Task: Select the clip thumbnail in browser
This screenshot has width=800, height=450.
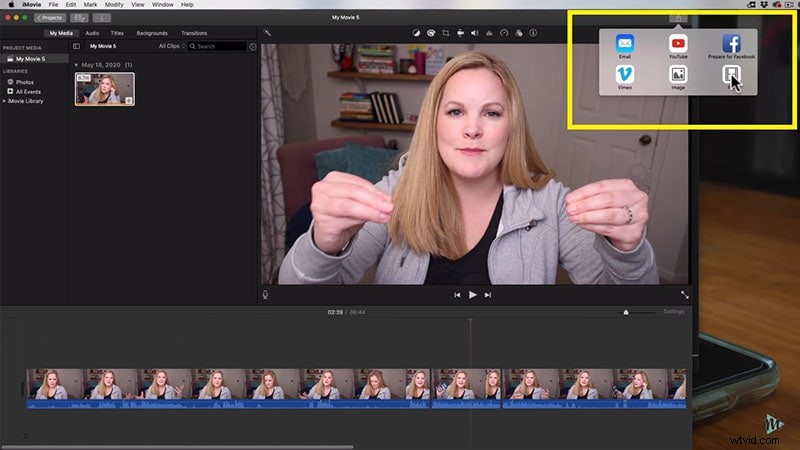Action: [x=105, y=89]
